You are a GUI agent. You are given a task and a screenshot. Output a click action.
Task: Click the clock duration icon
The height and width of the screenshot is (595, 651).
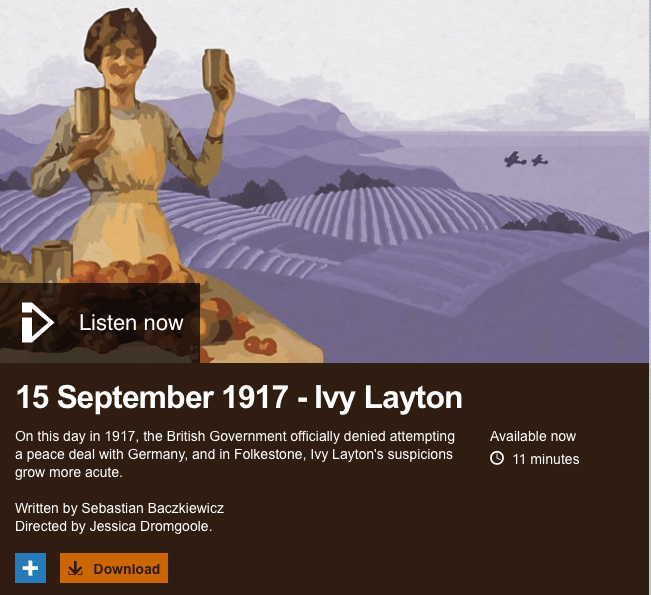497,458
